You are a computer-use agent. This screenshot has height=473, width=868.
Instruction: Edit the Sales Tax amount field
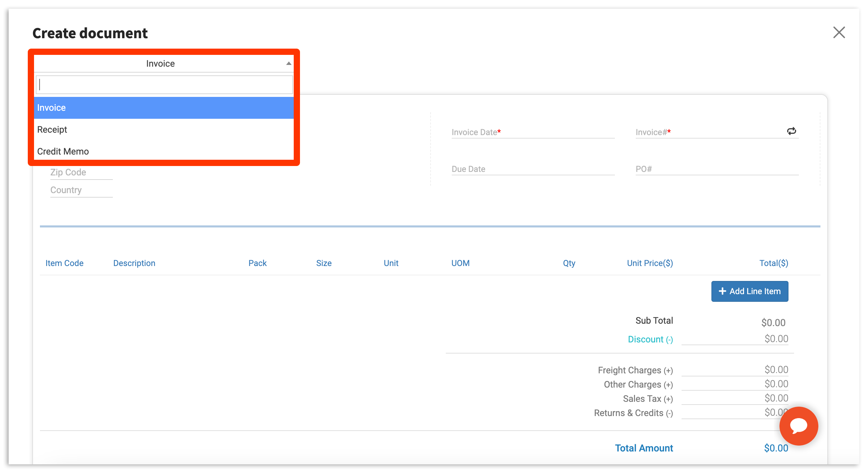coord(735,398)
